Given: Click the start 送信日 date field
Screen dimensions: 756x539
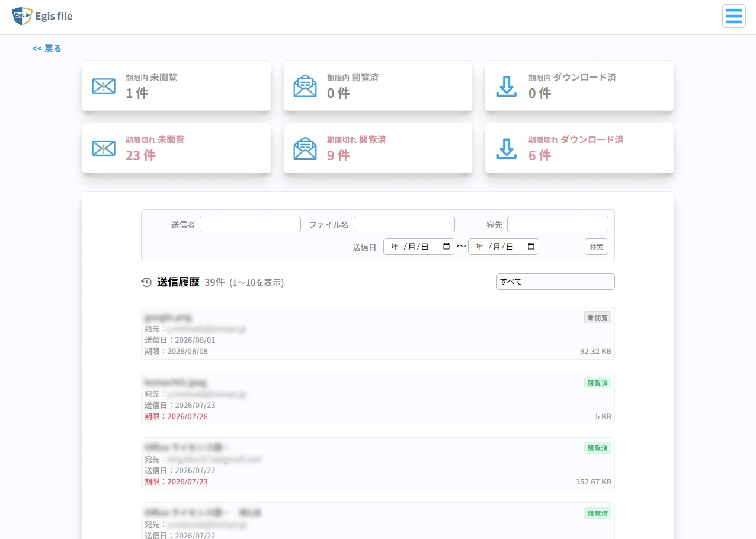Looking at the screenshot, I should 419,247.
